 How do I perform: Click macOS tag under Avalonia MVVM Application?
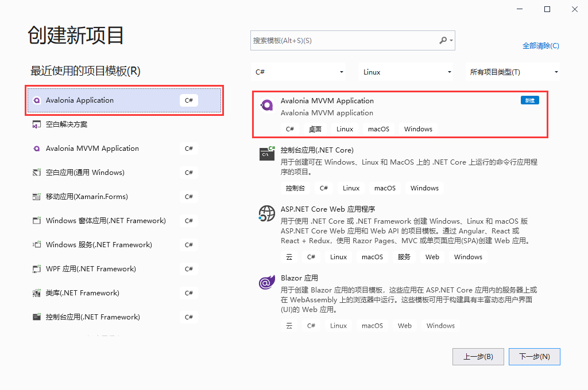coord(378,129)
